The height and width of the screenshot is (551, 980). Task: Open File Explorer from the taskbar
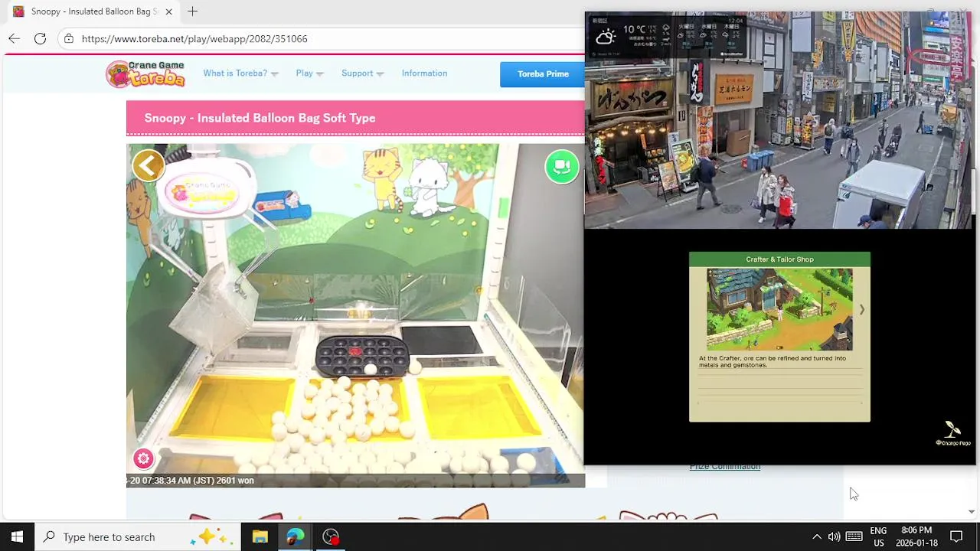[260, 536]
